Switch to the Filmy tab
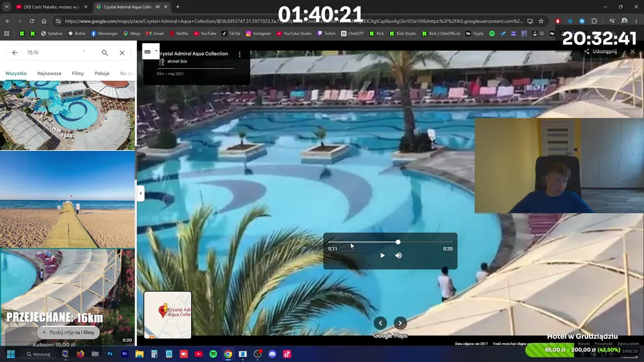Viewport: 644px width, 362px height. tap(78, 73)
